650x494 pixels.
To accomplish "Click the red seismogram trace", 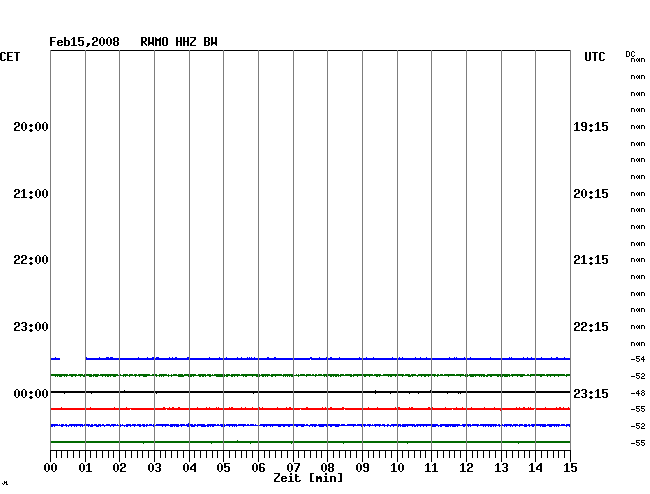I will pos(310,409).
